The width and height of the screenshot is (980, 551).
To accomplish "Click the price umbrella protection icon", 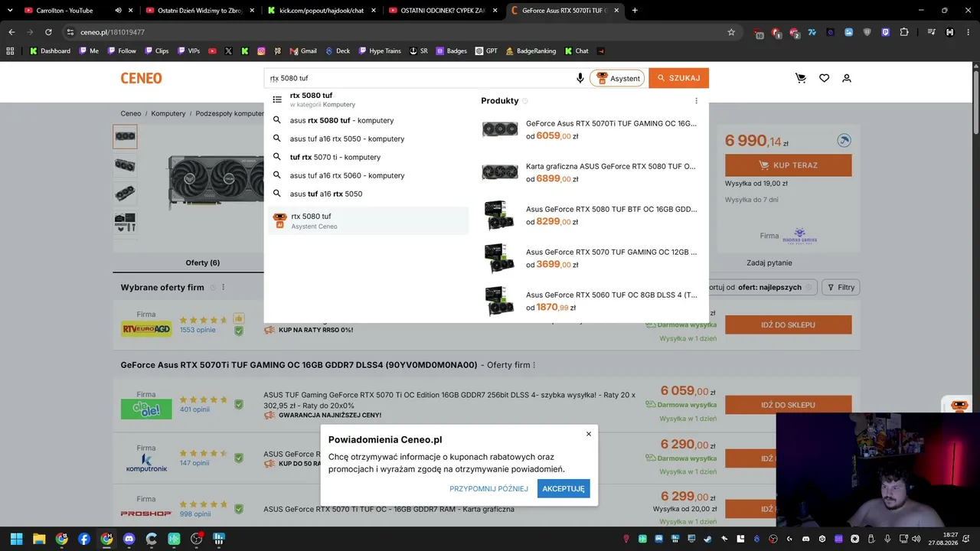I will point(844,141).
